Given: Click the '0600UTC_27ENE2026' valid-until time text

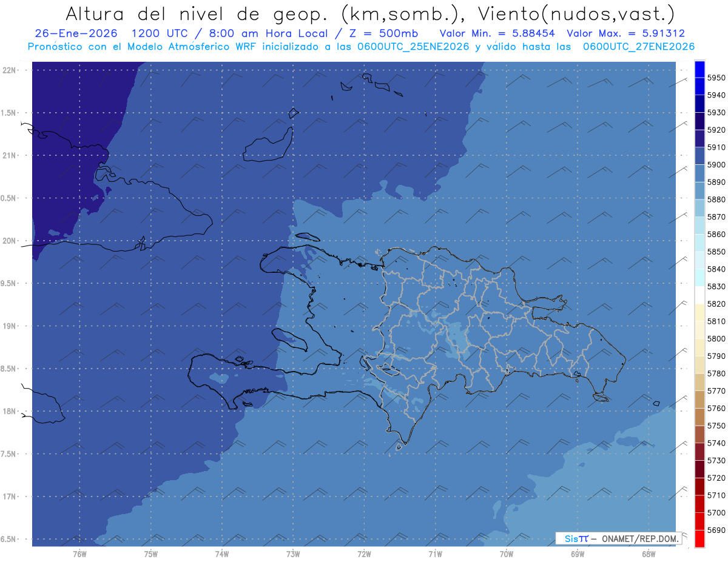Looking at the screenshot, I should (639, 46).
